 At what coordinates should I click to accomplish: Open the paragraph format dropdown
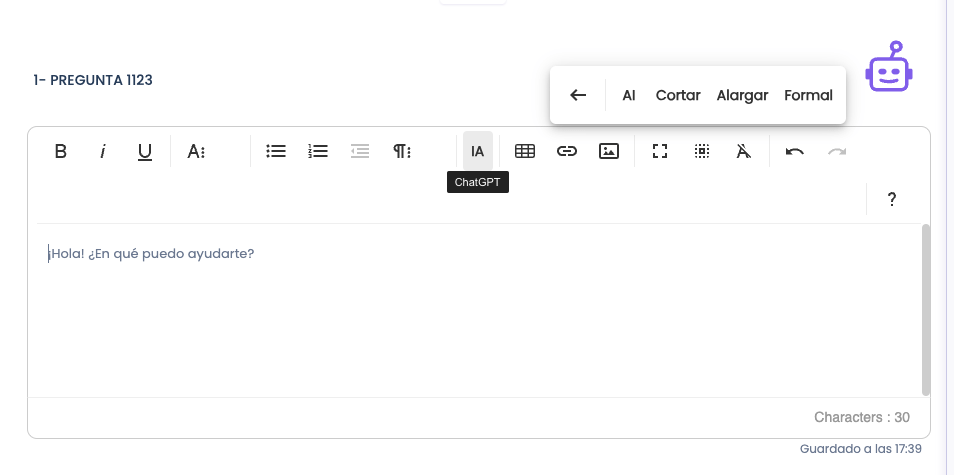[x=402, y=151]
